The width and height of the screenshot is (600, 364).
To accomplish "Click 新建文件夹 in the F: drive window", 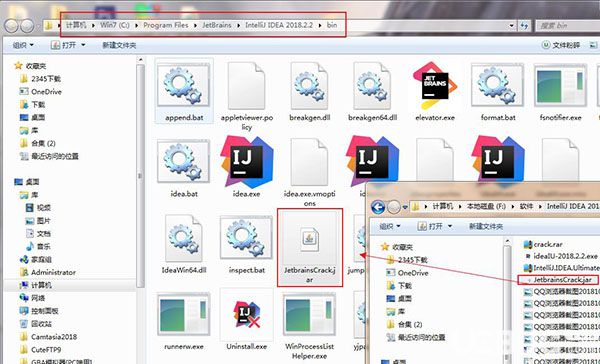I will (x=486, y=226).
